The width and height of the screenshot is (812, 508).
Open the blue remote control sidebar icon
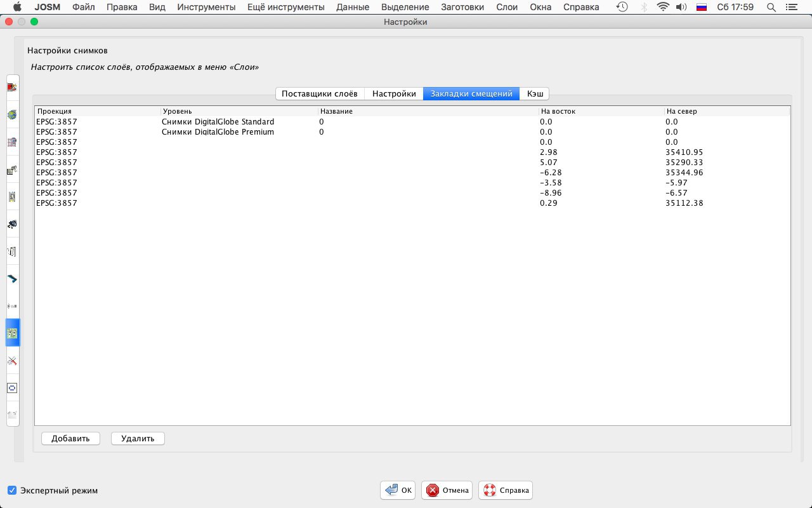[12, 279]
